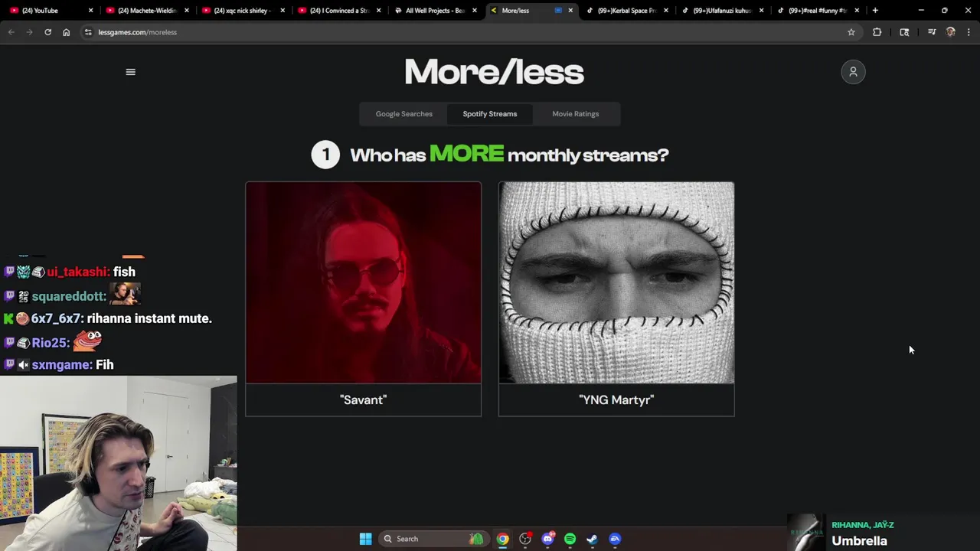This screenshot has height=551, width=980.
Task: Click the ui_takashi username in chat
Action: tap(78, 272)
